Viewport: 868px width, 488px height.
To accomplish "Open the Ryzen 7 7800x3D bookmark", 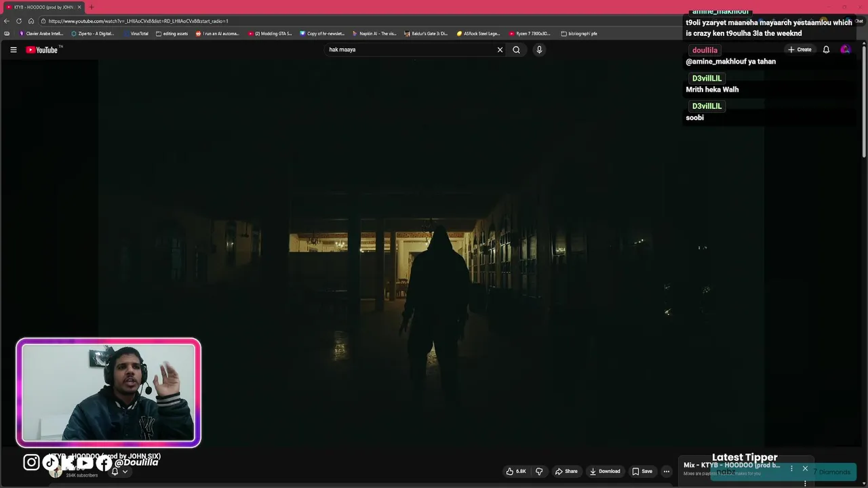I will (x=530, y=33).
